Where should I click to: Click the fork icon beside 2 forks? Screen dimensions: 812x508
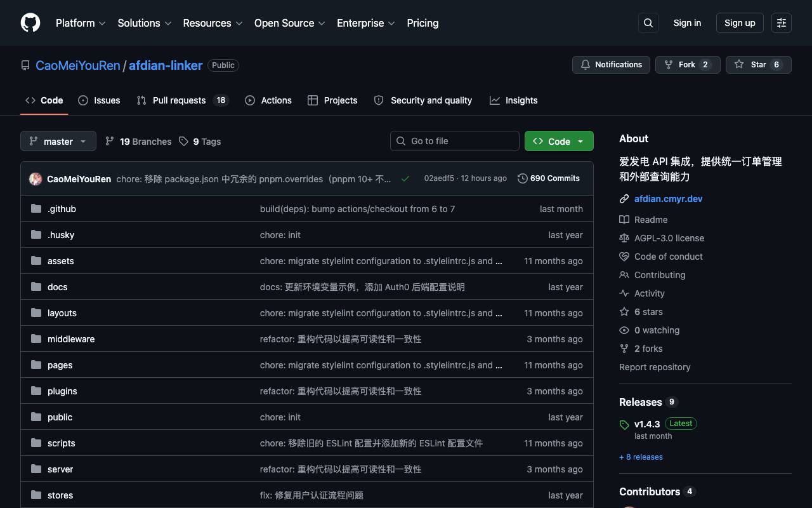(624, 349)
